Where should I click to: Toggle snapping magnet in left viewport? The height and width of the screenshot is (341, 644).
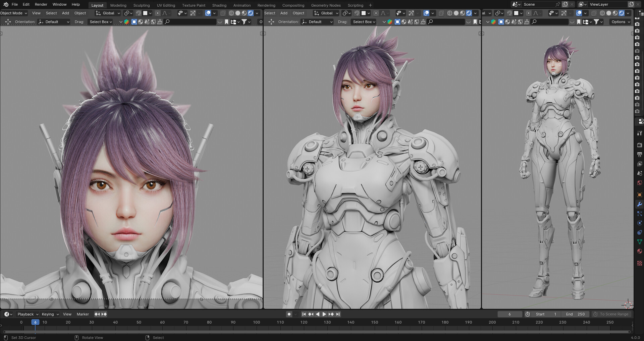tap(138, 13)
